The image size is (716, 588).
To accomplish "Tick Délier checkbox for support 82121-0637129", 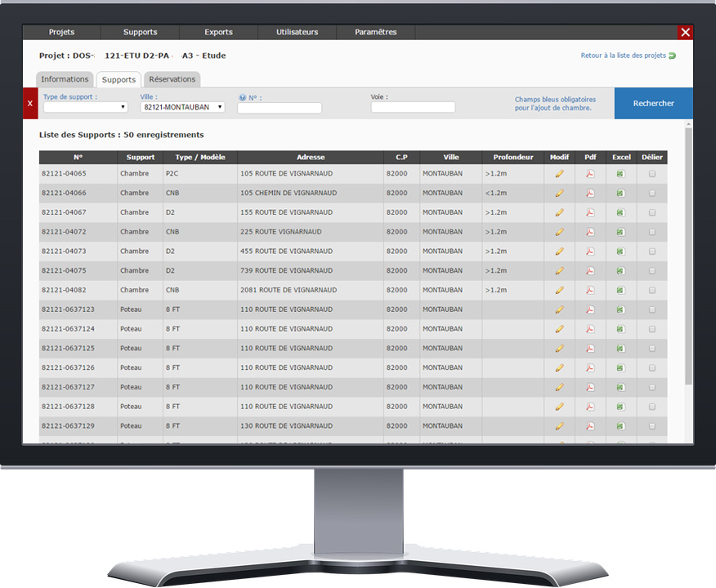I will pos(652,426).
